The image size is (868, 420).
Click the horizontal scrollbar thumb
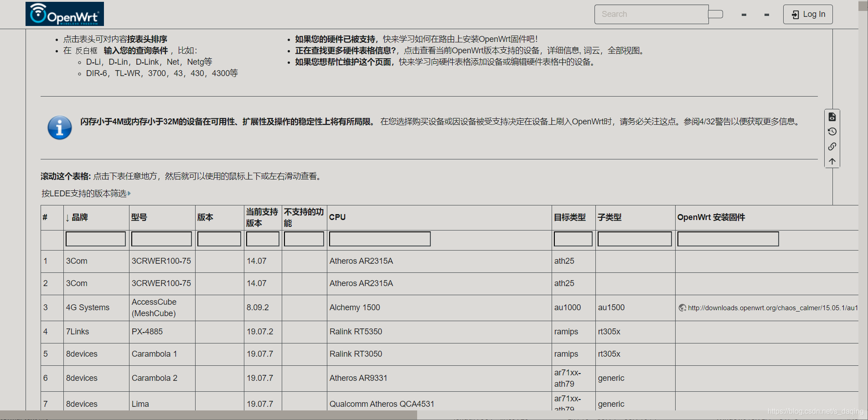tap(208, 415)
